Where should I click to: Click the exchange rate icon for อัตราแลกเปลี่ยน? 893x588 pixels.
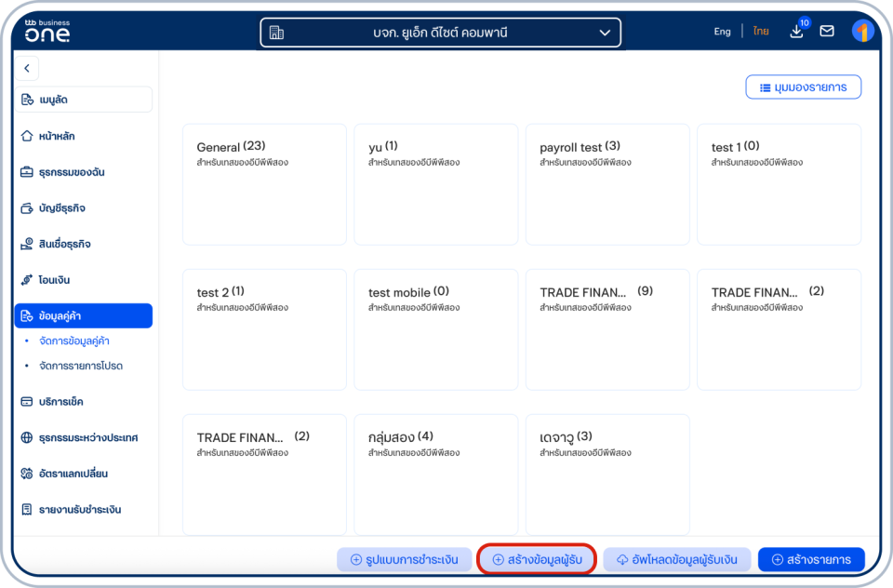(x=27, y=474)
